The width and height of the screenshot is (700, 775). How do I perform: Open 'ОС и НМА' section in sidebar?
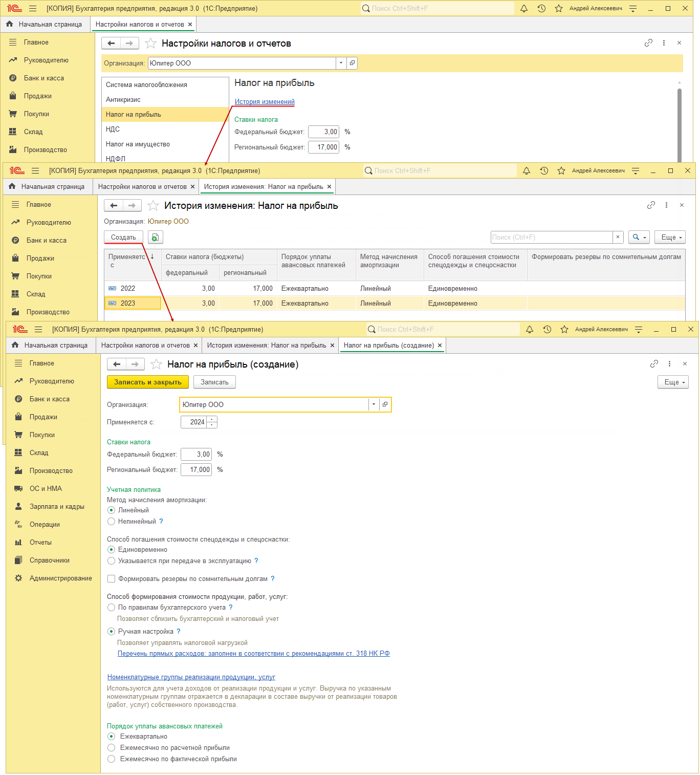point(46,489)
